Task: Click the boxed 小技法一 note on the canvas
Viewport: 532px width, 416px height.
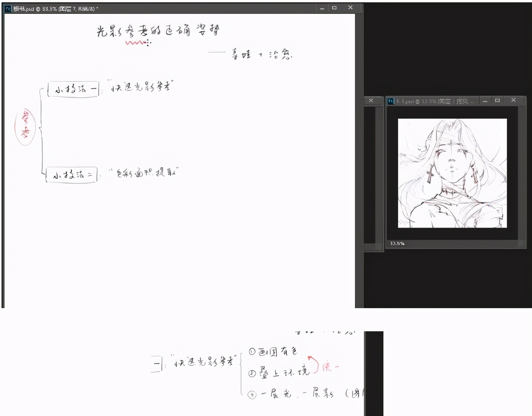Action: [x=73, y=89]
